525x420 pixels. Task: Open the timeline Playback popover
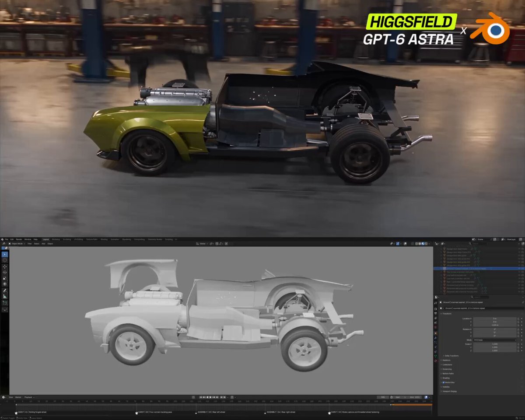click(x=29, y=397)
